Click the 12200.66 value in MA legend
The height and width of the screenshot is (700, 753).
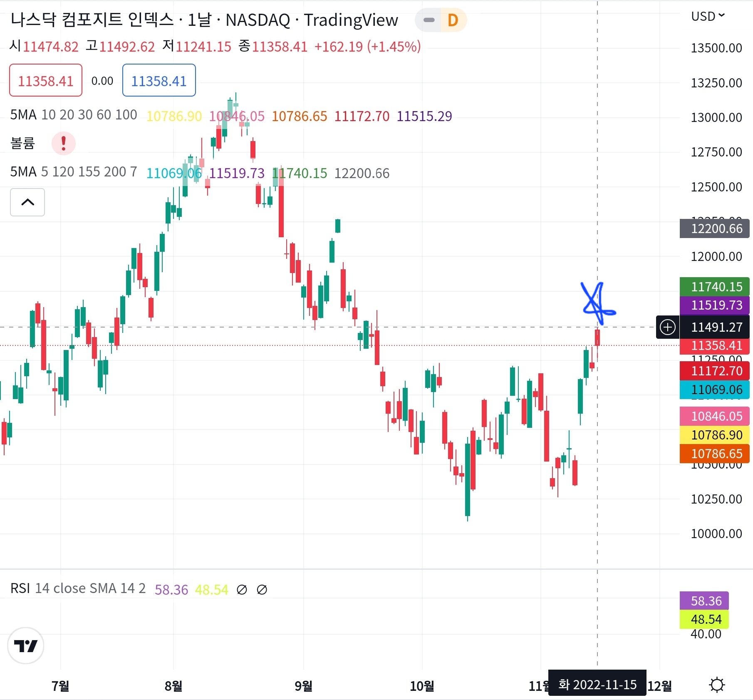pyautogui.click(x=362, y=173)
